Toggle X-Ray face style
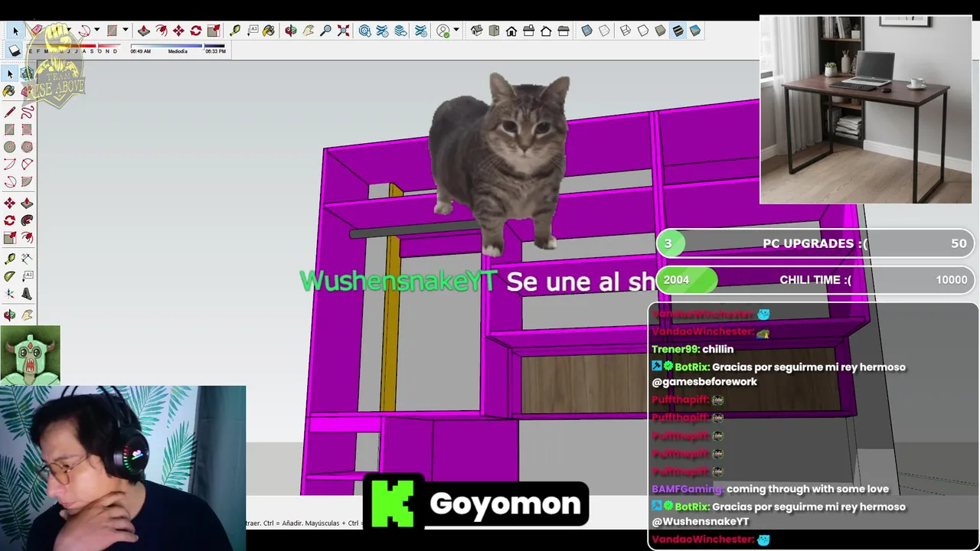This screenshot has height=551, width=980. (586, 31)
